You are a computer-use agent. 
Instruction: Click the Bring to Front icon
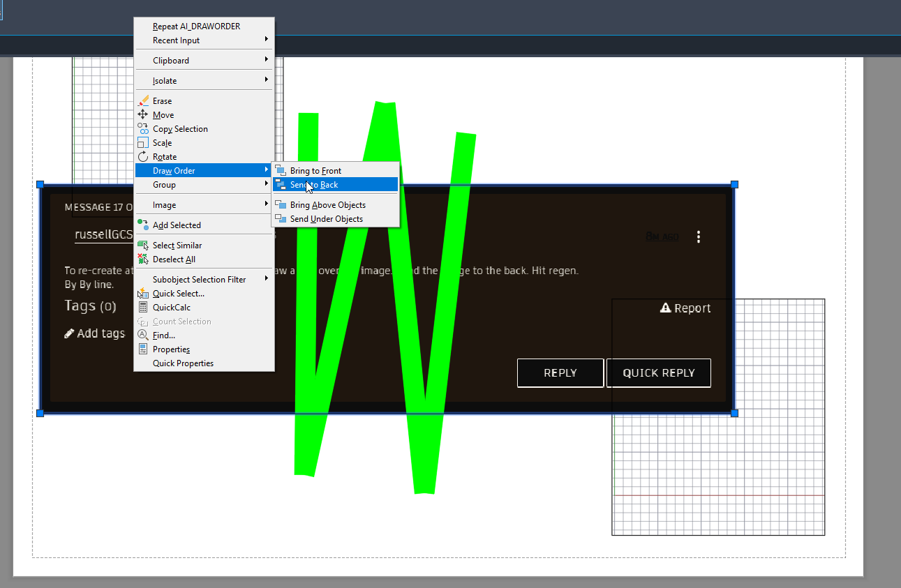coord(282,170)
